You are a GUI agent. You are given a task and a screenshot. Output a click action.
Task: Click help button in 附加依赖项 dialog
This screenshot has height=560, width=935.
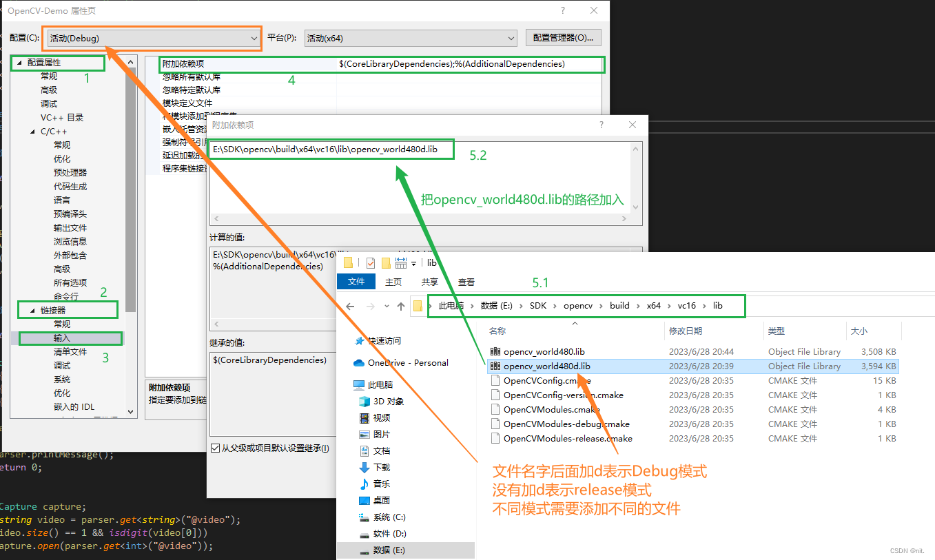(x=602, y=125)
